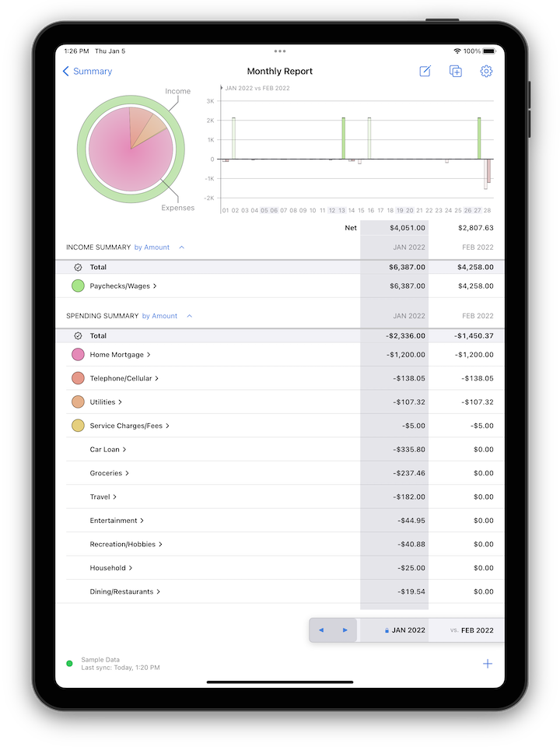Image resolution: width=560 pixels, height=754 pixels.
Task: Tap the plus add button
Action: pos(488,664)
